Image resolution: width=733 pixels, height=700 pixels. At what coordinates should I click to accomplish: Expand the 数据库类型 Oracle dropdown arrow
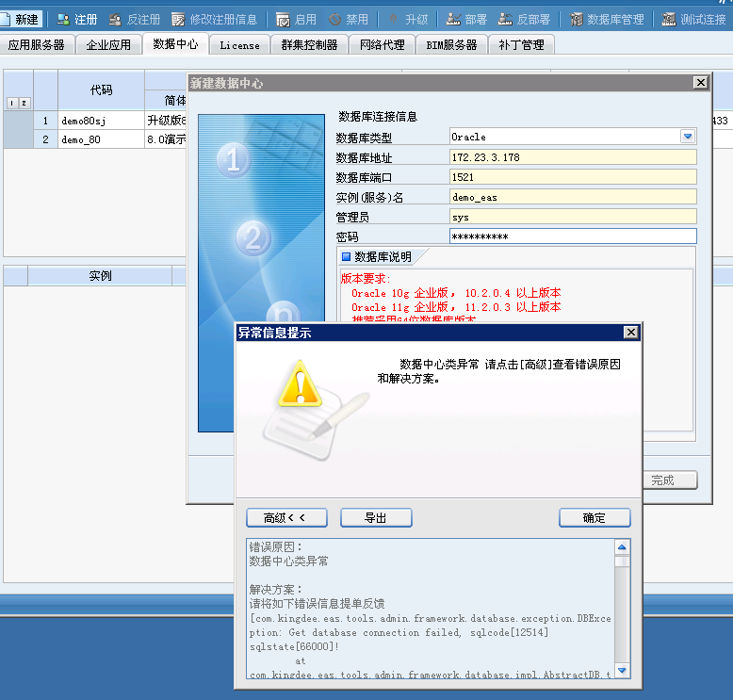[x=687, y=137]
